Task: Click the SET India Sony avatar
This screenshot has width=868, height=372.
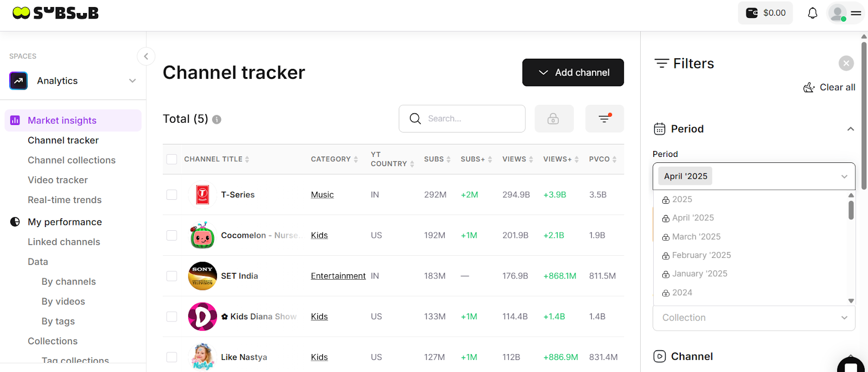Action: tap(202, 276)
